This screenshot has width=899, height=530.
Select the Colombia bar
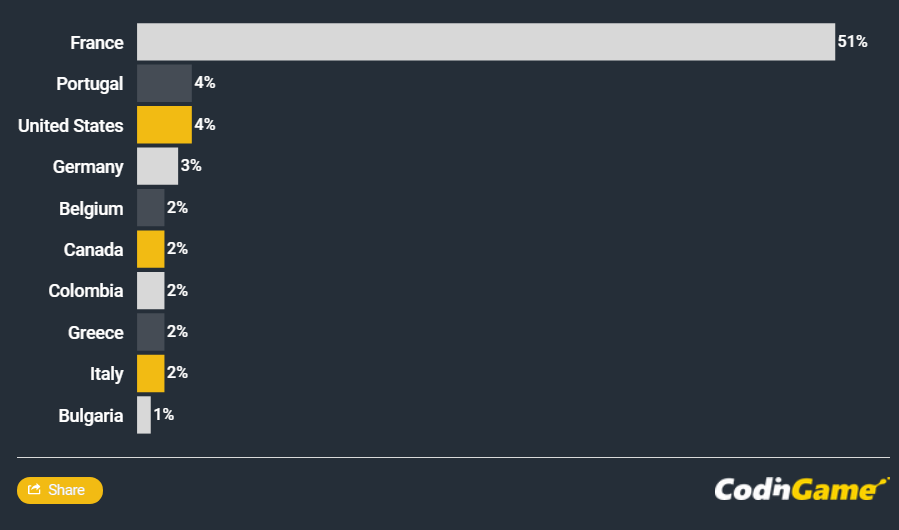tap(150, 291)
